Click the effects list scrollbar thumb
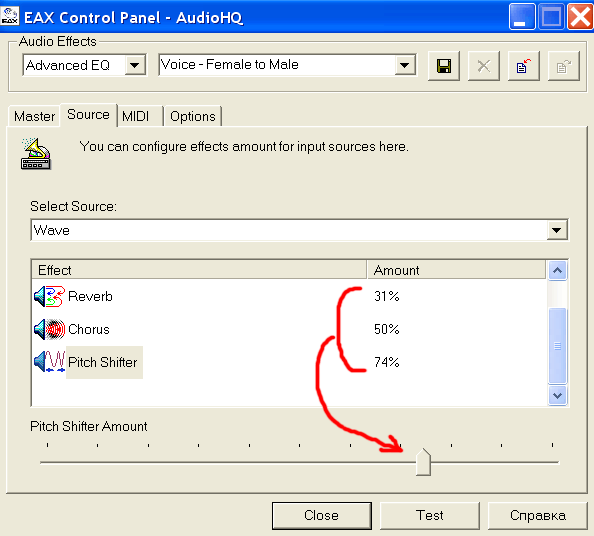This screenshot has height=536, width=594. (x=557, y=345)
